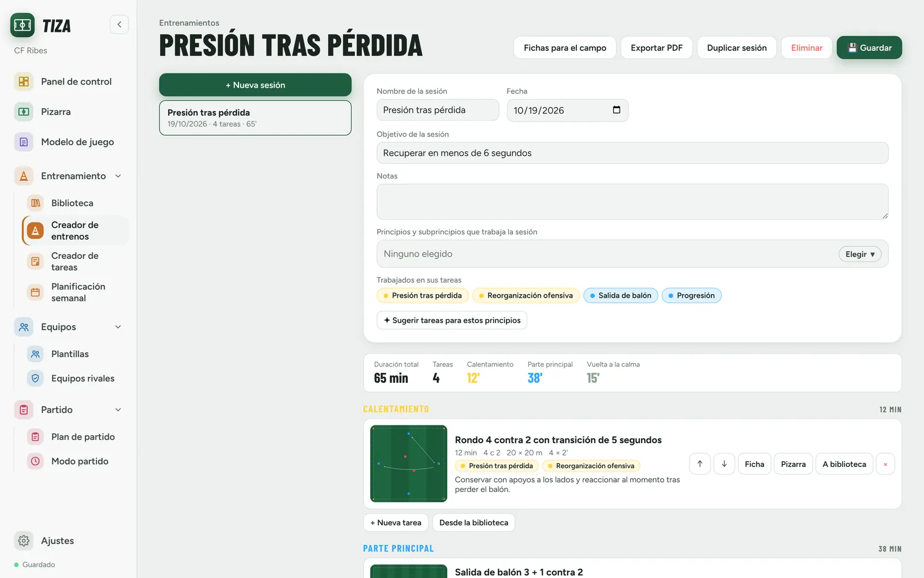The image size is (924, 578).
Task: Click the Plan de partido icon
Action: 35,437
